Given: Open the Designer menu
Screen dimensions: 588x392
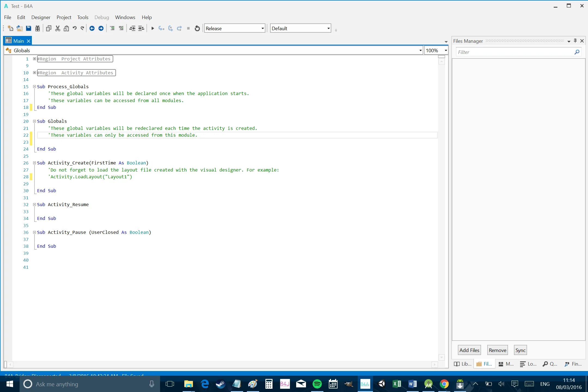Looking at the screenshot, I should click(x=41, y=17).
